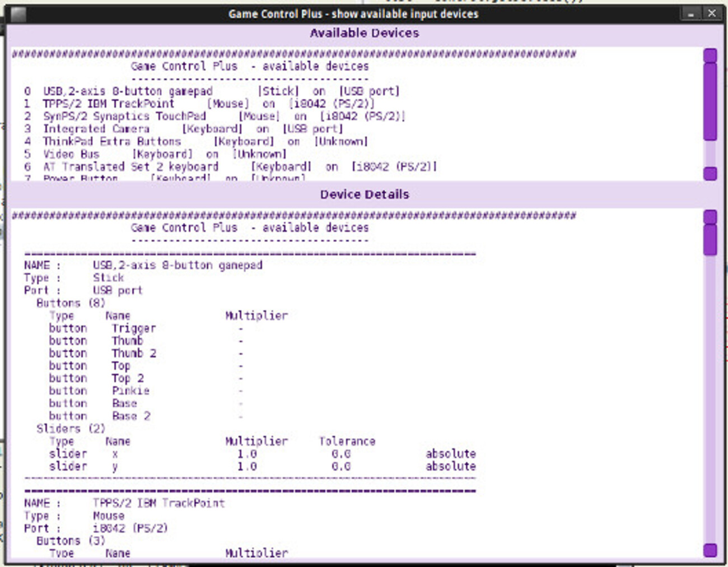
Task: Click the "Port : USB port" line
Action: 83,290
